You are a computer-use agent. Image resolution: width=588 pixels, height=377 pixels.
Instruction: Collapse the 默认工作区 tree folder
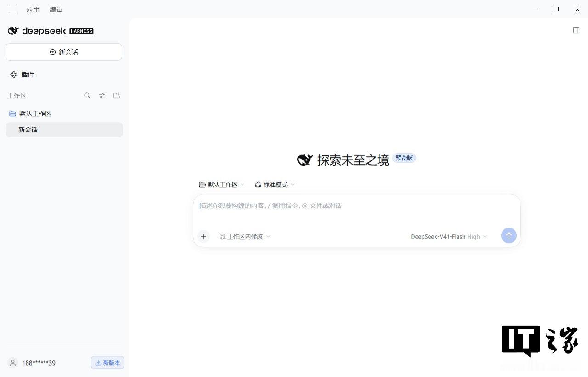pyautogui.click(x=30, y=114)
